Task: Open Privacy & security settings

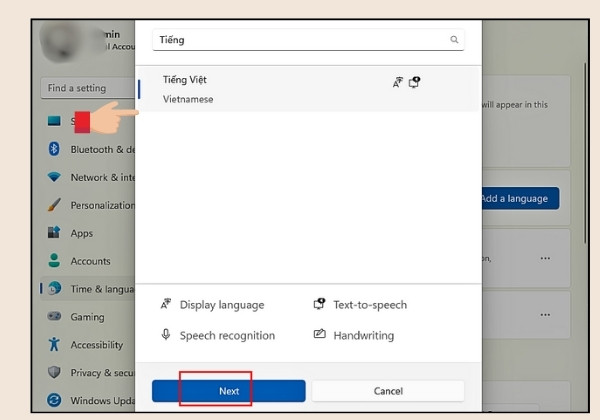Action: pyautogui.click(x=88, y=373)
